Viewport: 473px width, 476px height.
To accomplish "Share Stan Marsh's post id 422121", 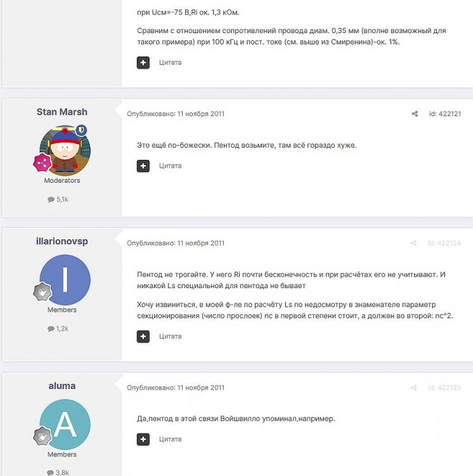I will click(x=415, y=114).
